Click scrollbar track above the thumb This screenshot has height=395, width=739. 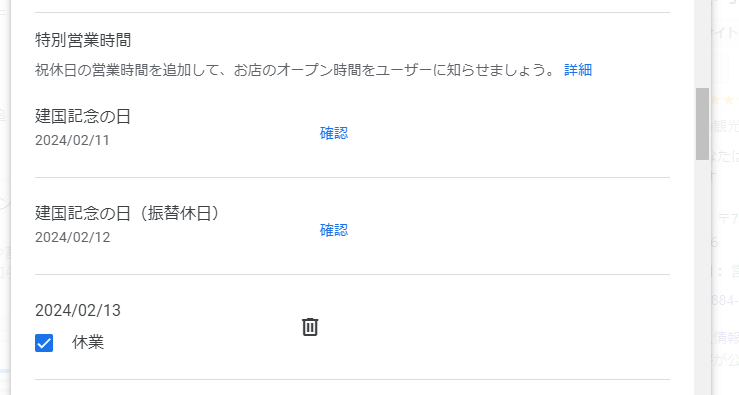point(702,43)
